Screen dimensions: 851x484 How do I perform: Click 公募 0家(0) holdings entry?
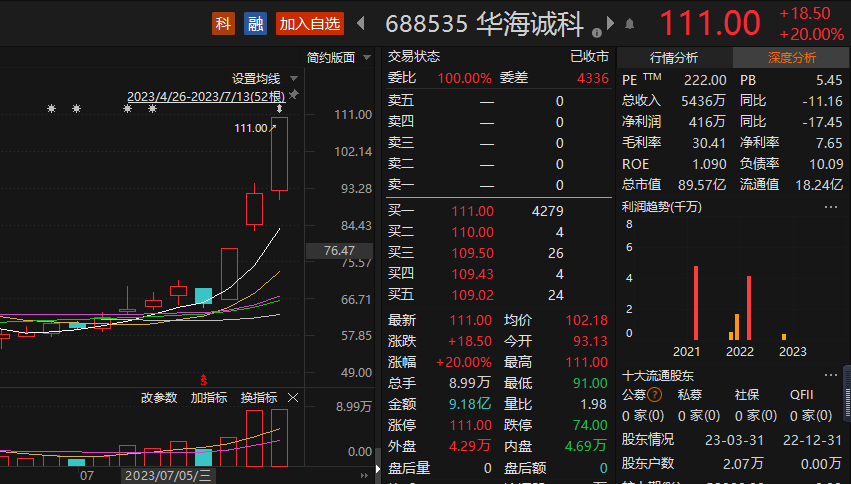pyautogui.click(x=643, y=416)
